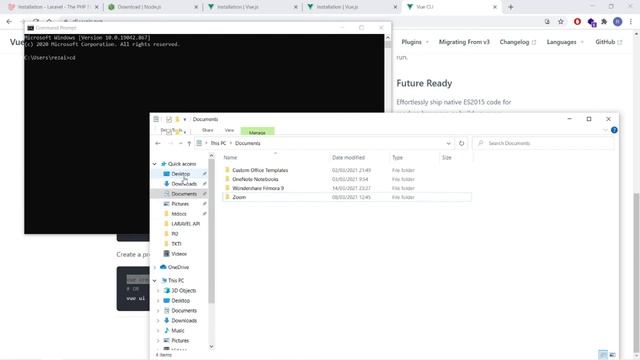Click Explorer forward navigation arrow
The width and height of the screenshot is (640, 360).
[171, 144]
